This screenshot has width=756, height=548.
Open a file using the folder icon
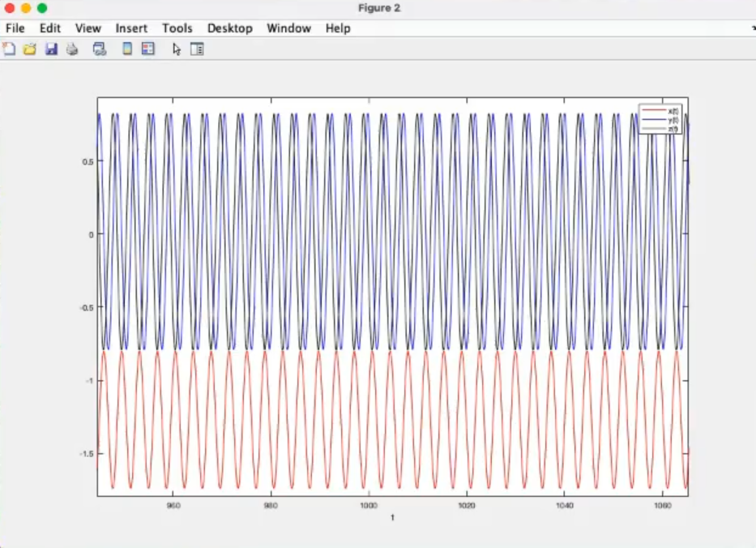coord(30,49)
